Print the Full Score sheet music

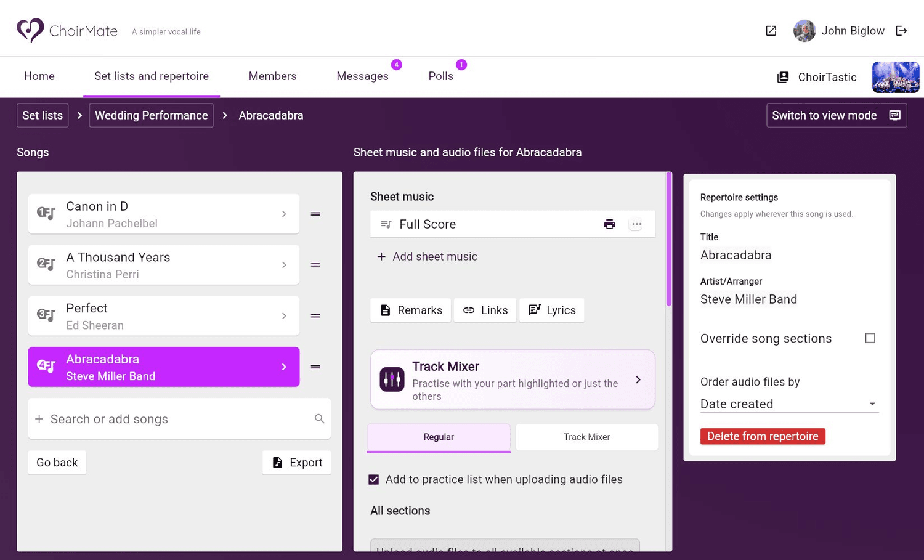coord(609,224)
